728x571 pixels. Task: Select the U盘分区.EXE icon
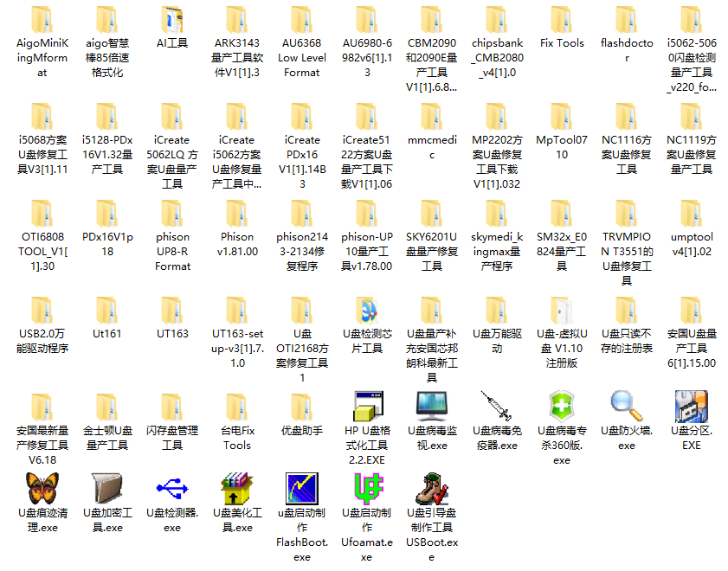pyautogui.click(x=692, y=406)
